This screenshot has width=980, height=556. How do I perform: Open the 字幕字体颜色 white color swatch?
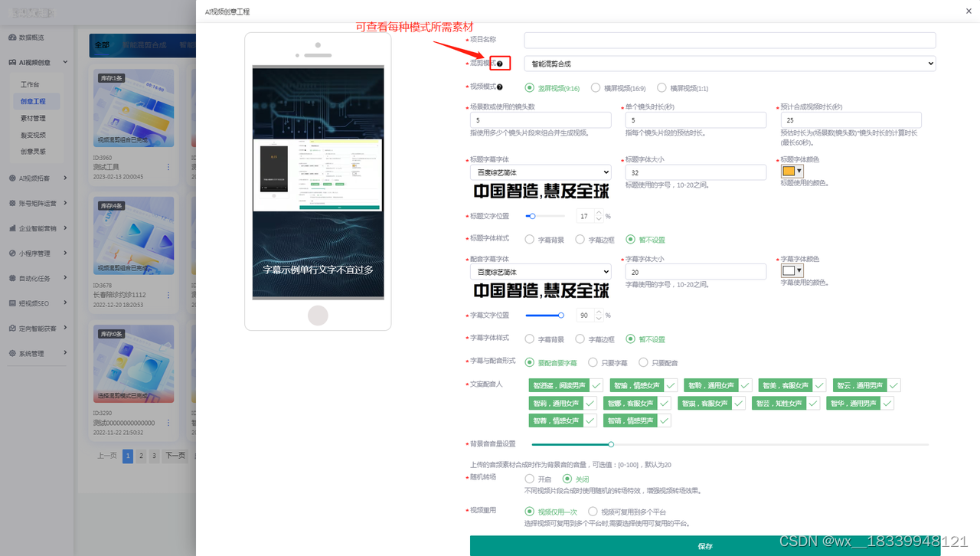(792, 270)
